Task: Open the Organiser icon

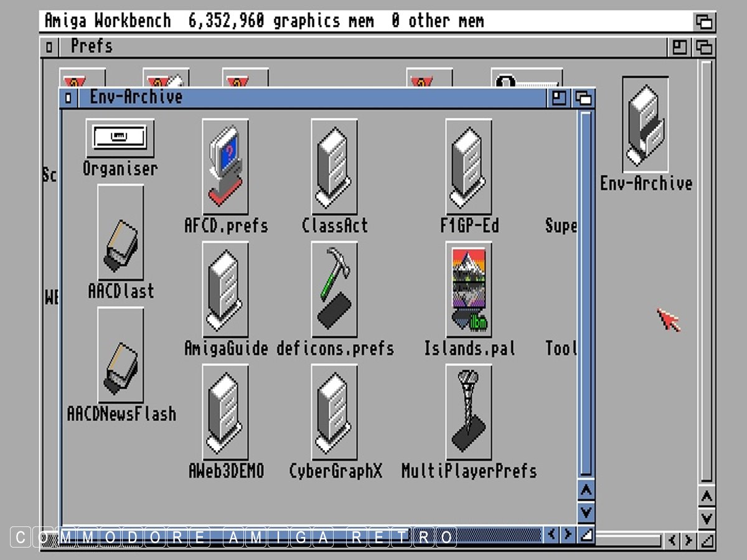Action: pyautogui.click(x=120, y=138)
